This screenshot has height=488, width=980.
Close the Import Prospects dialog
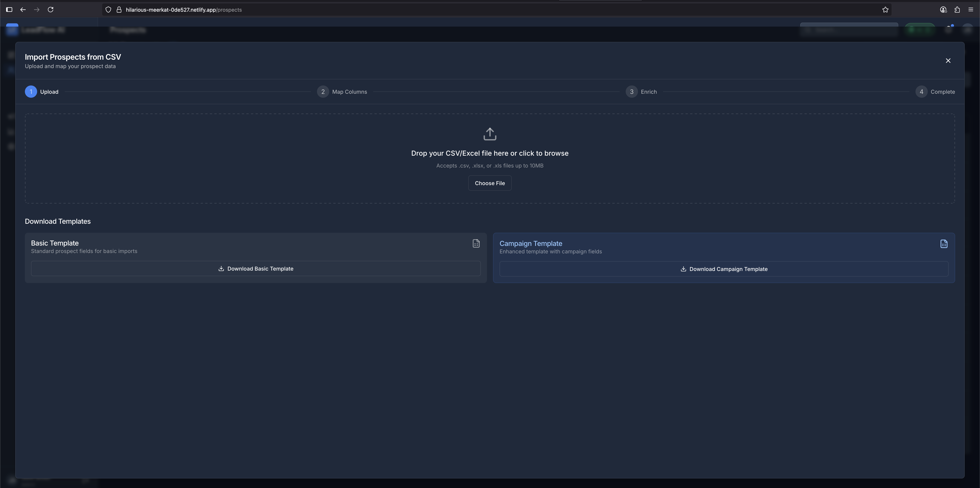pyautogui.click(x=948, y=61)
